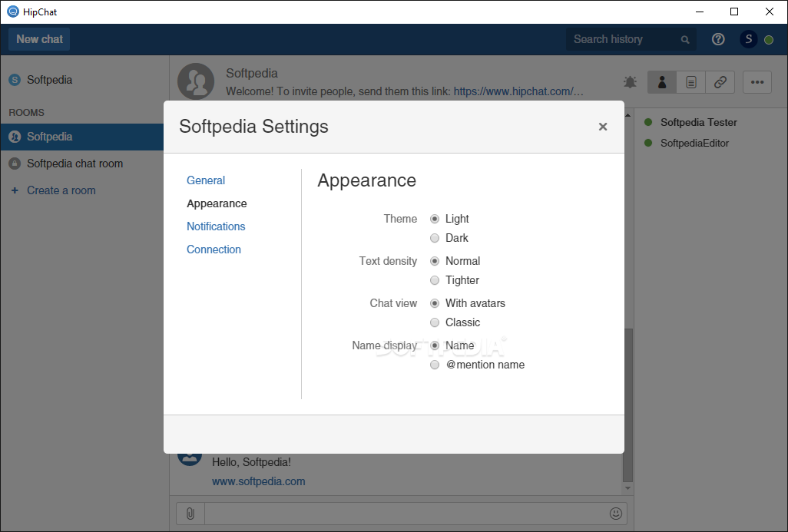This screenshot has height=532, width=788.
Task: Click the New chat button
Action: pyautogui.click(x=39, y=39)
